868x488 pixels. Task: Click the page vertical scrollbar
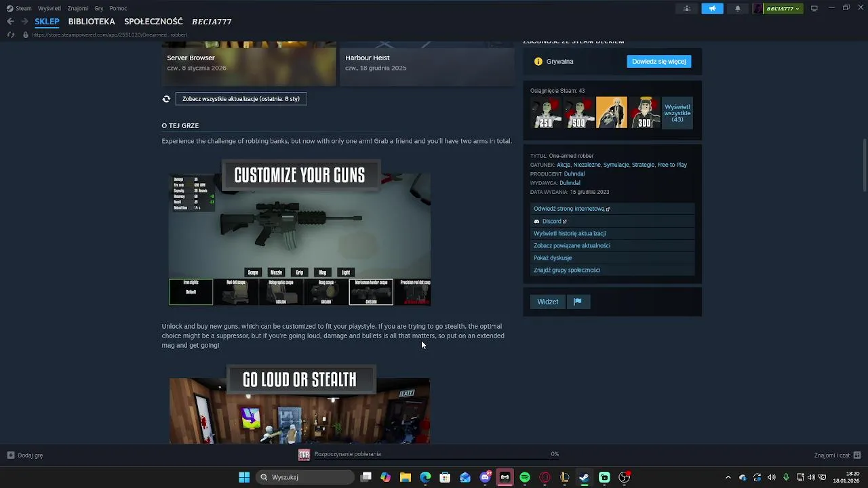864,165
